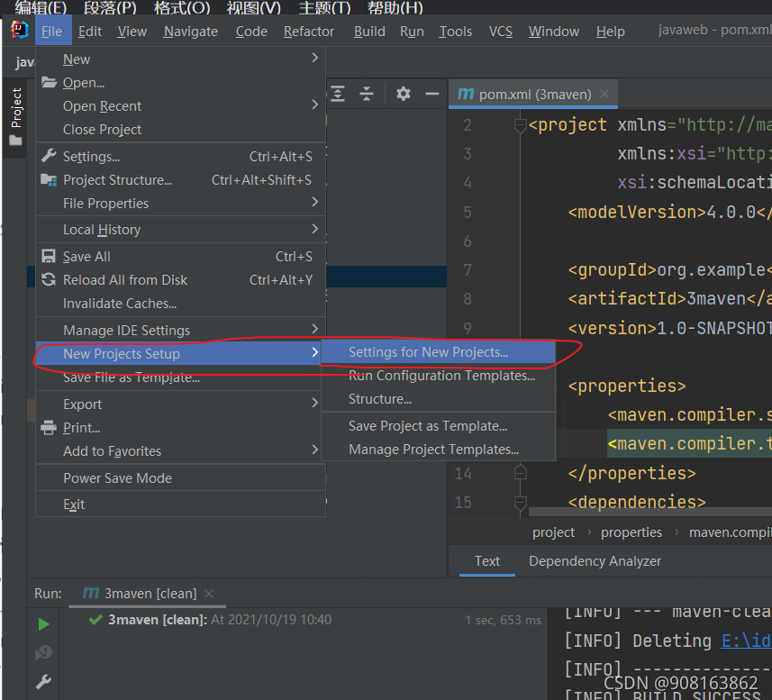Open the Window menu

[x=554, y=31]
